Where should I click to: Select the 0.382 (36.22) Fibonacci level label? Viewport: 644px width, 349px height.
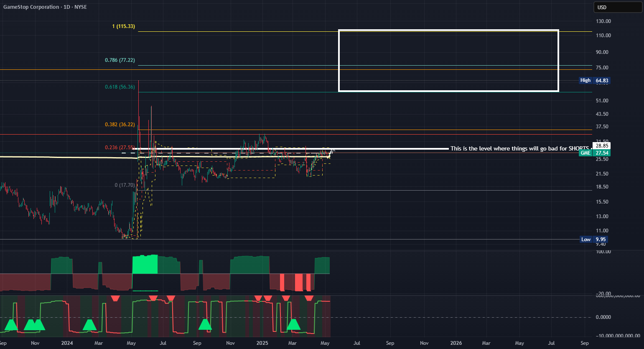pyautogui.click(x=120, y=125)
